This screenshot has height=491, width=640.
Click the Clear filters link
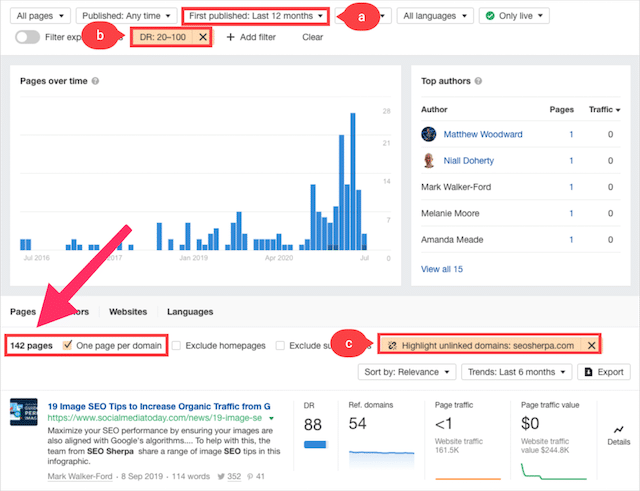[x=312, y=37]
